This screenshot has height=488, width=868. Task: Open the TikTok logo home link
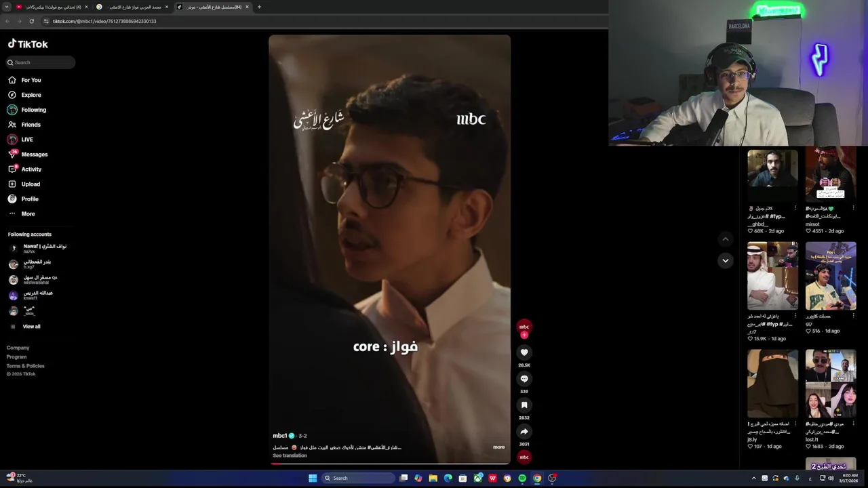[28, 44]
